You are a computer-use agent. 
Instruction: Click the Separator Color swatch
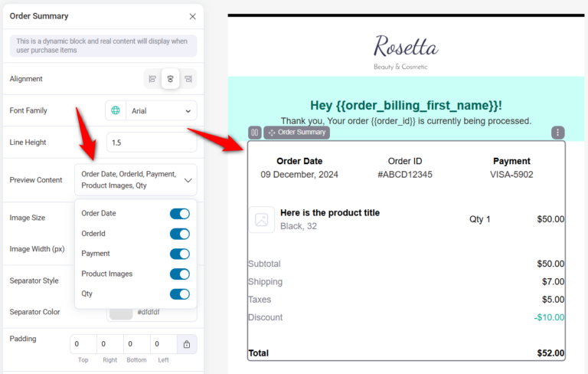[x=120, y=312]
